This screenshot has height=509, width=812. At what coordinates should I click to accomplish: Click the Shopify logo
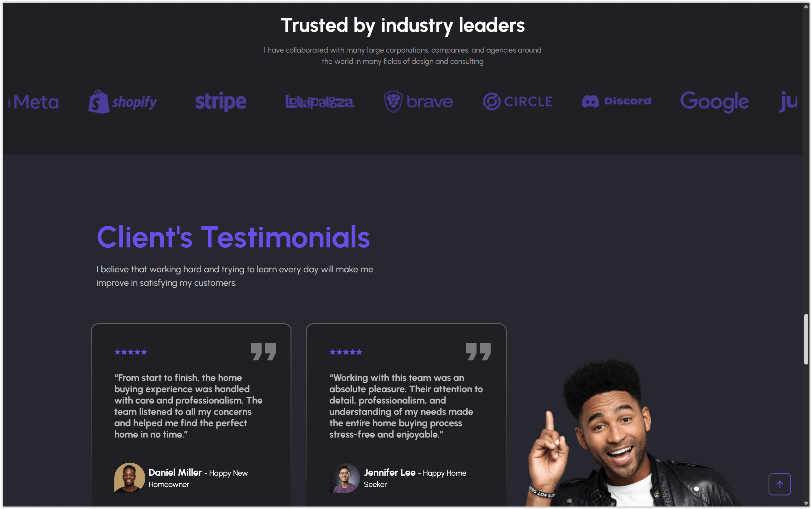tap(123, 102)
